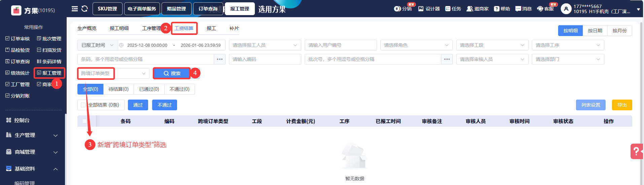Click the blue 搜索 button
644x185 pixels.
(172, 73)
